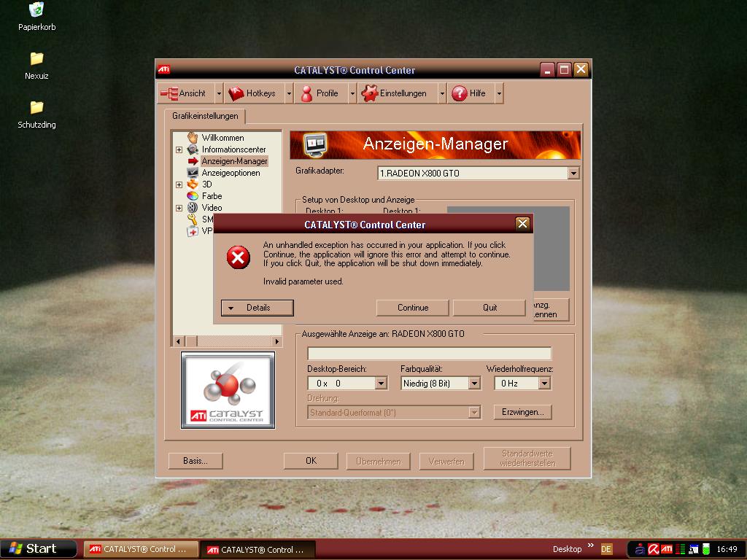Click the Ansicht toolbar button
This screenshot has height=560, width=747.
pyautogui.click(x=186, y=93)
